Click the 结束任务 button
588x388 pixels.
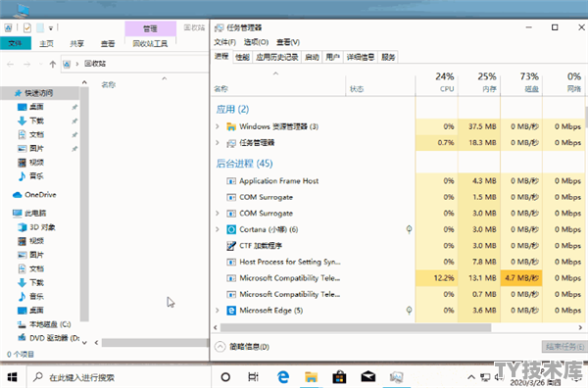click(564, 347)
